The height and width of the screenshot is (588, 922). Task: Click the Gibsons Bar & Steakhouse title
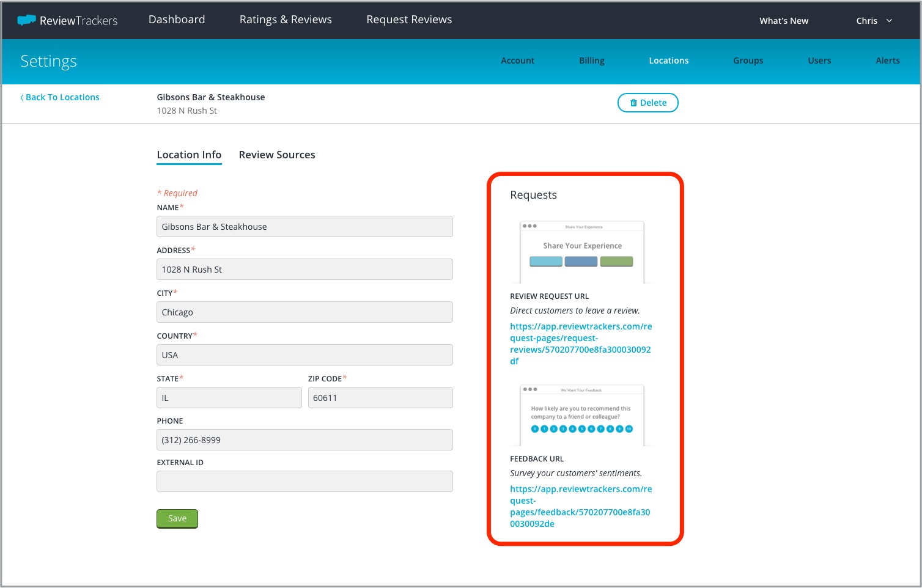(211, 97)
